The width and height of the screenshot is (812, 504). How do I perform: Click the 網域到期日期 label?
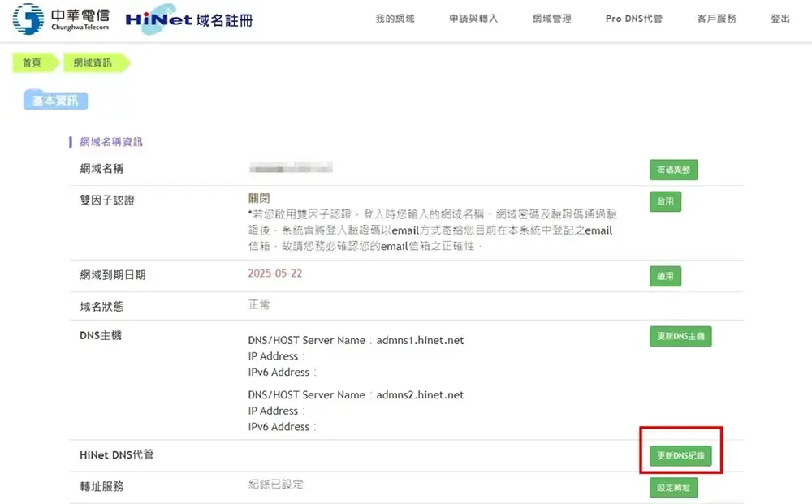[x=113, y=275]
